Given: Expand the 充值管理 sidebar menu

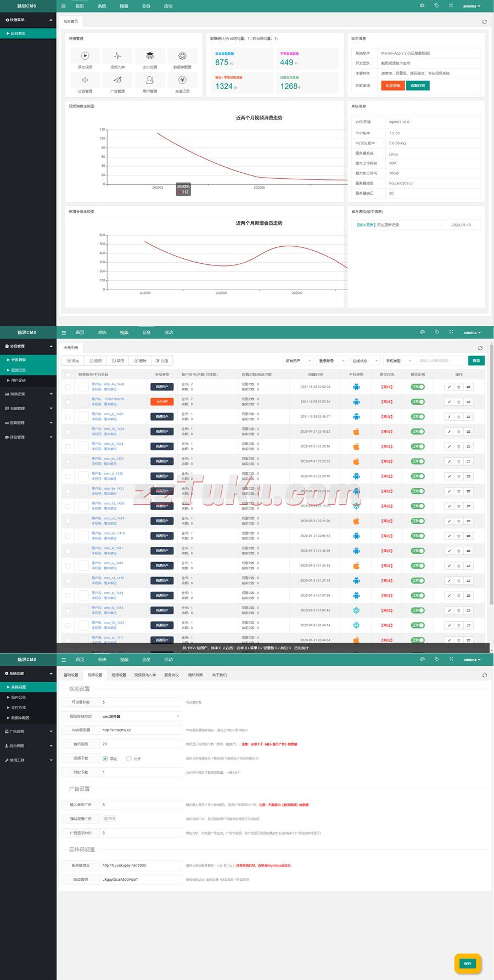Looking at the screenshot, I should pyautogui.click(x=28, y=409).
